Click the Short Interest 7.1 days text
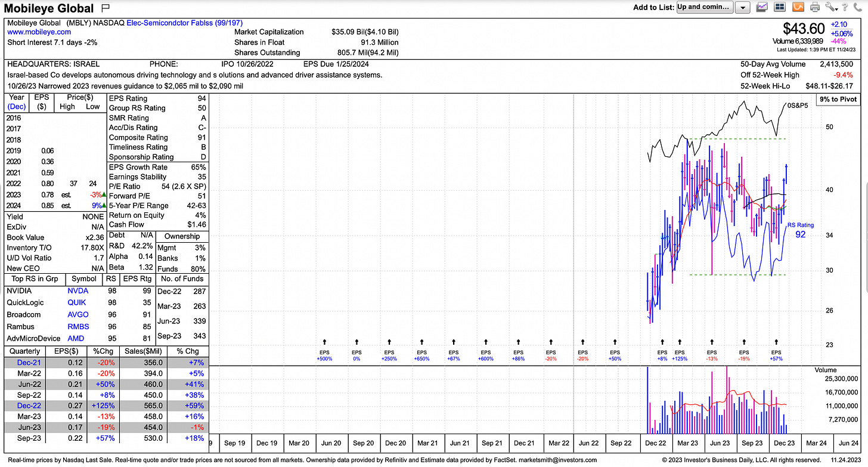Viewport: 868px width, 467px height. tap(52, 42)
